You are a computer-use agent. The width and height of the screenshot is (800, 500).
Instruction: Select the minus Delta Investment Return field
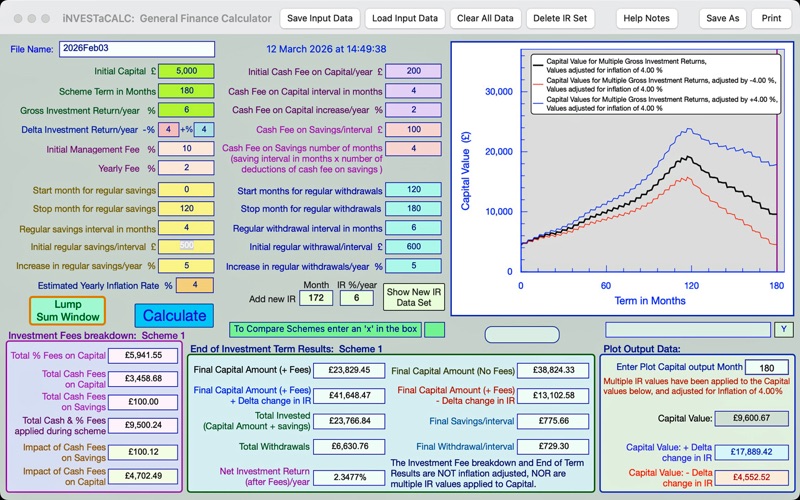click(x=168, y=130)
